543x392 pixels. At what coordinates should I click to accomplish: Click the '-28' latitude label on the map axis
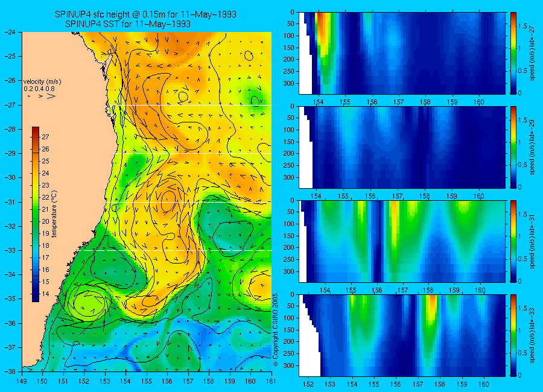coord(10,129)
